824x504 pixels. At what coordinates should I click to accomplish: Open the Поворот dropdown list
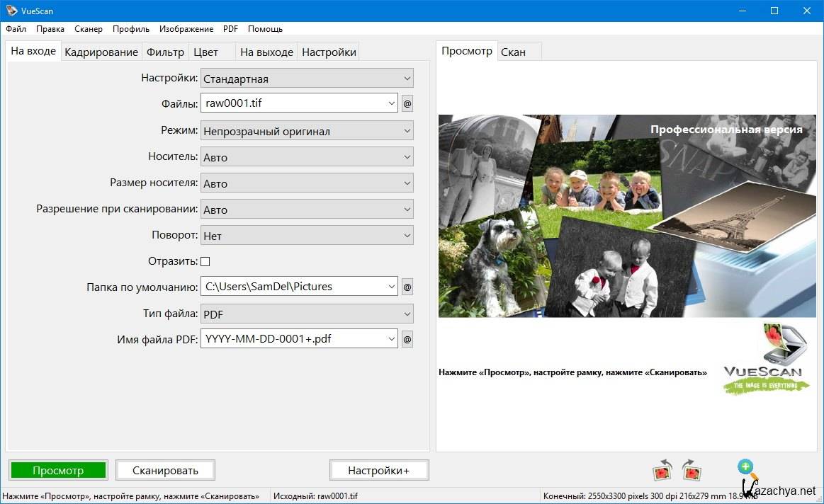pos(307,236)
